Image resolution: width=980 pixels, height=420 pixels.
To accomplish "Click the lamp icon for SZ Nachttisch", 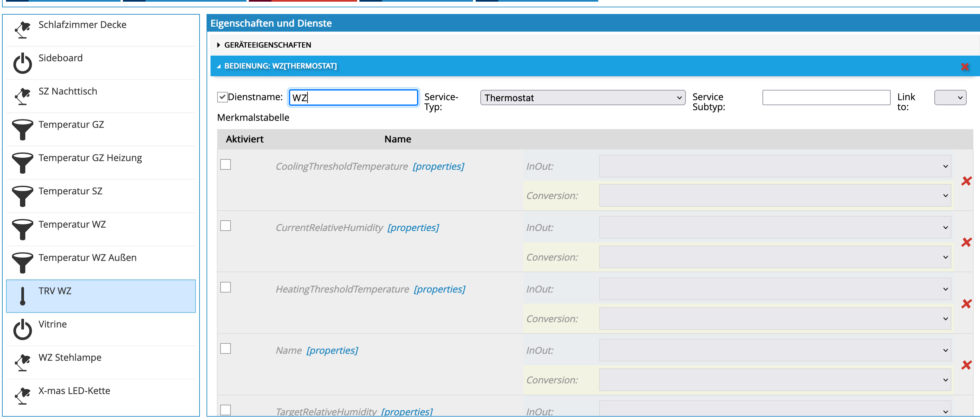I will click(x=22, y=96).
